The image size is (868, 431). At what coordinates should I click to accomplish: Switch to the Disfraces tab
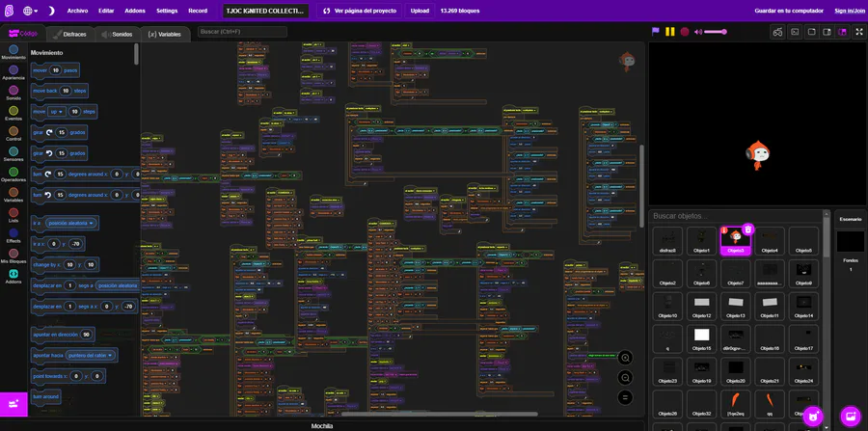click(x=69, y=34)
